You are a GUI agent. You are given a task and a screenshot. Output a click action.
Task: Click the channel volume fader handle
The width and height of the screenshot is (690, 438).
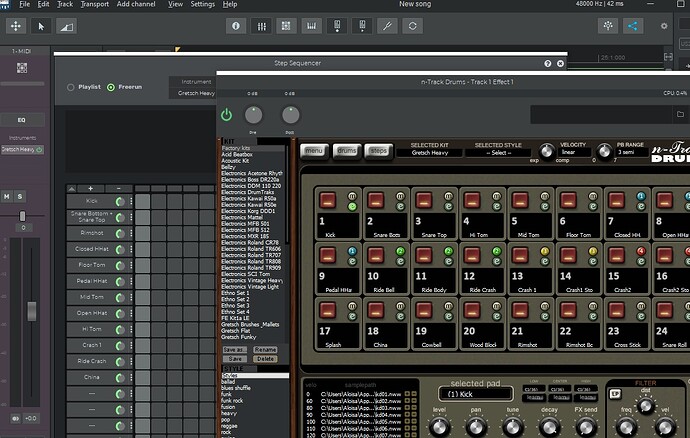coord(32,311)
